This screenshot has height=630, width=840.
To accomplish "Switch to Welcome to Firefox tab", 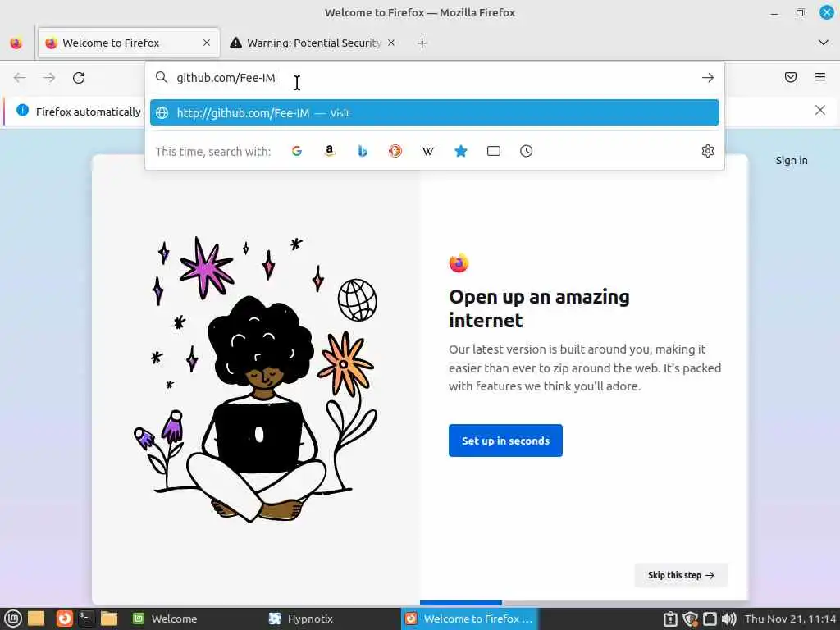I will [x=129, y=43].
